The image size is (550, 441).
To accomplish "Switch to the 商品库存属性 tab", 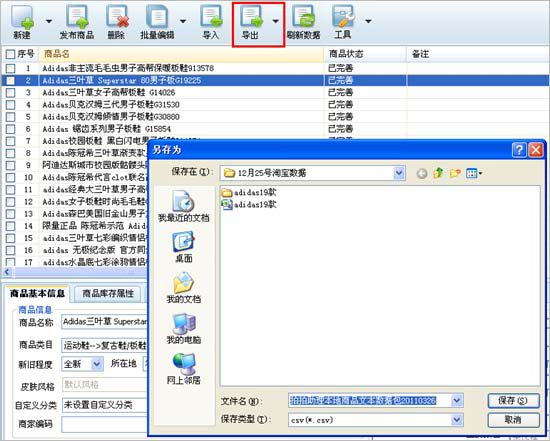I will coord(108,294).
